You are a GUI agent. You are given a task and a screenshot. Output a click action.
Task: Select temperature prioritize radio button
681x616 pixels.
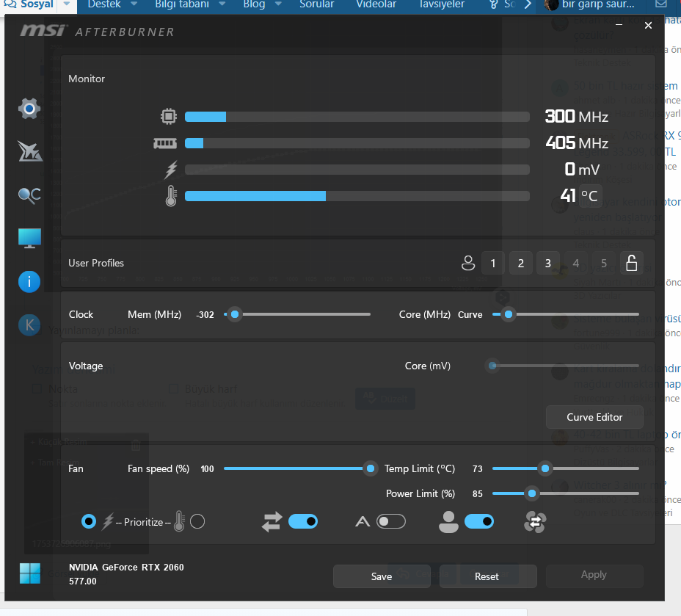click(x=197, y=521)
